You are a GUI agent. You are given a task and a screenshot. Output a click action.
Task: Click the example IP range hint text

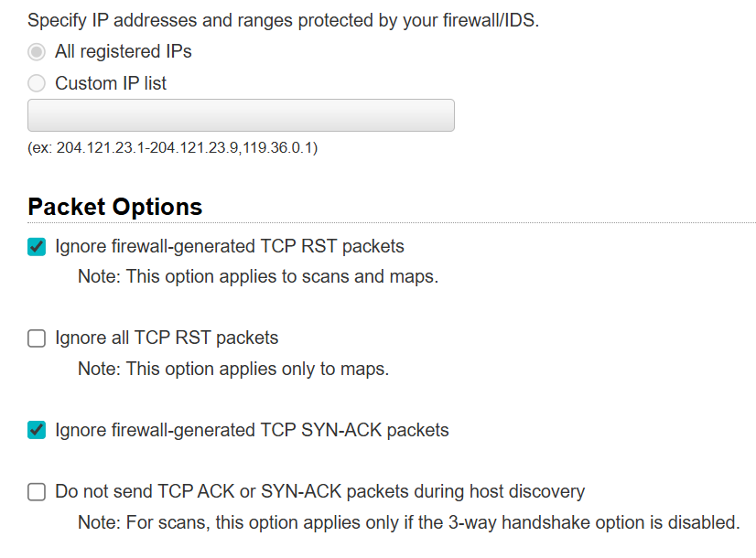[173, 147]
